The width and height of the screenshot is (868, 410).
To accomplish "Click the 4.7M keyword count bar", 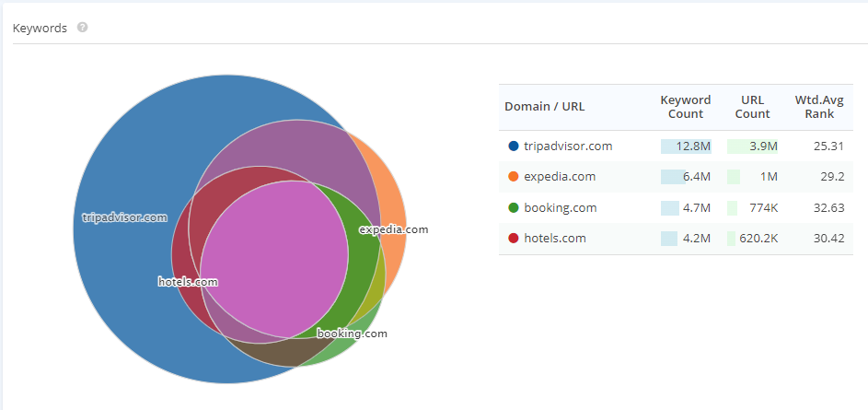I will point(670,208).
